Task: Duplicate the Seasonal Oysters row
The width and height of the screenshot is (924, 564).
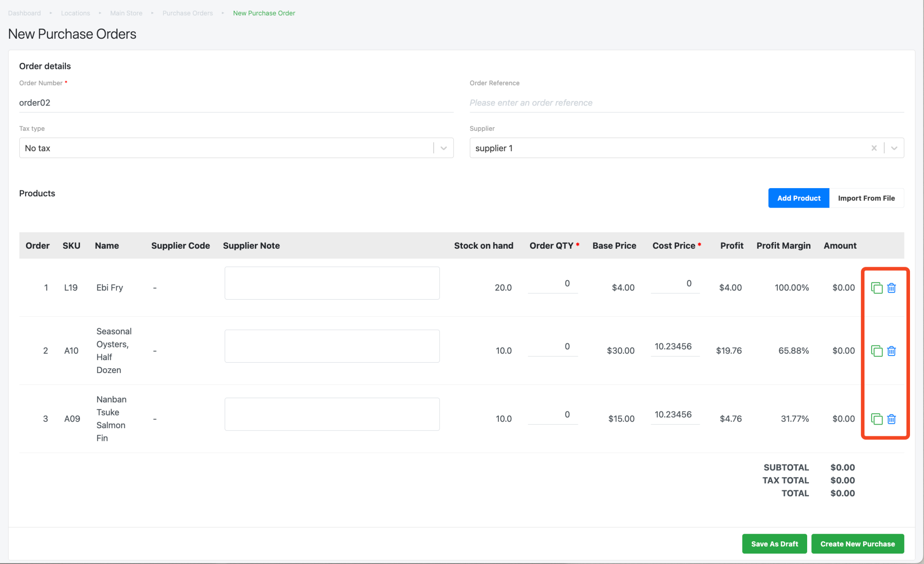Action: click(x=876, y=351)
